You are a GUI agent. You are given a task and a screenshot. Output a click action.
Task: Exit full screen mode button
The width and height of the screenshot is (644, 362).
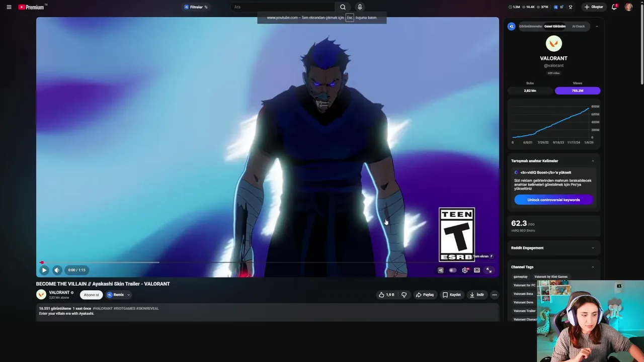tap(489, 270)
